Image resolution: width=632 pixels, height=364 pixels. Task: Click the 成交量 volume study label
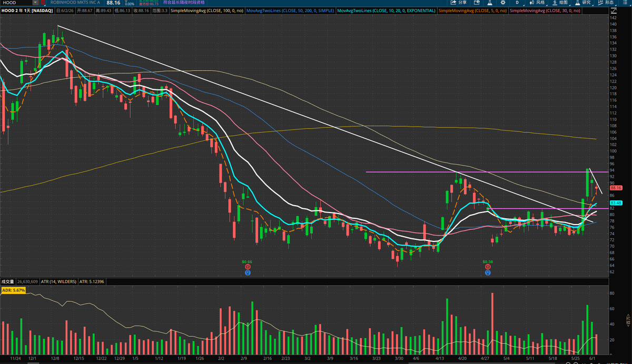point(8,281)
